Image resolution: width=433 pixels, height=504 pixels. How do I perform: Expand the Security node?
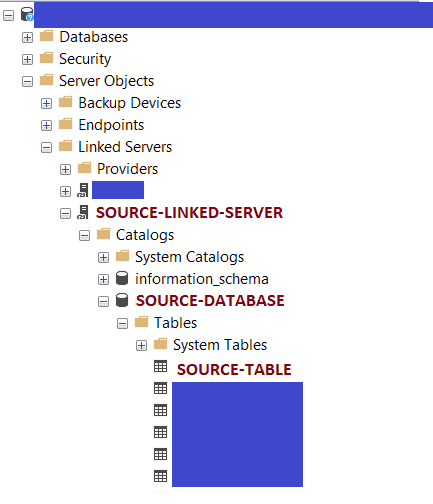click(x=27, y=59)
